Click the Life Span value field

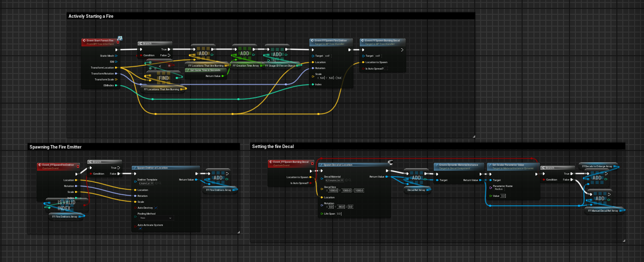point(339,214)
